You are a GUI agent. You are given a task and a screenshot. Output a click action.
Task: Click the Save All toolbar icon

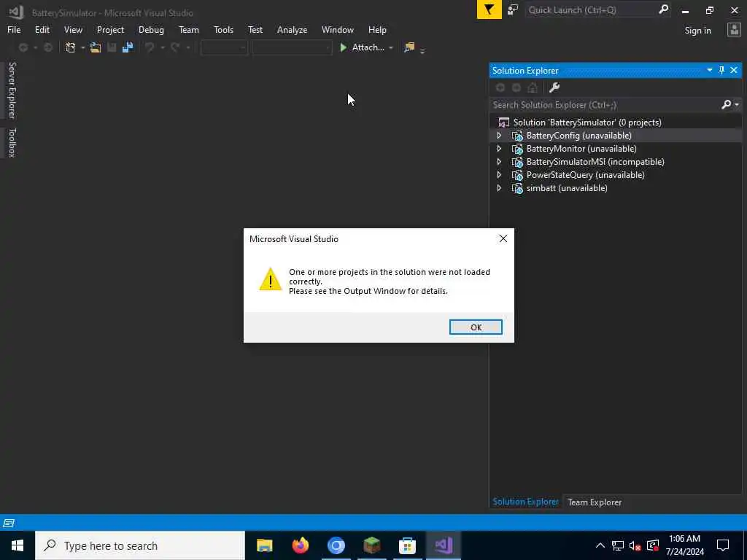coord(127,47)
